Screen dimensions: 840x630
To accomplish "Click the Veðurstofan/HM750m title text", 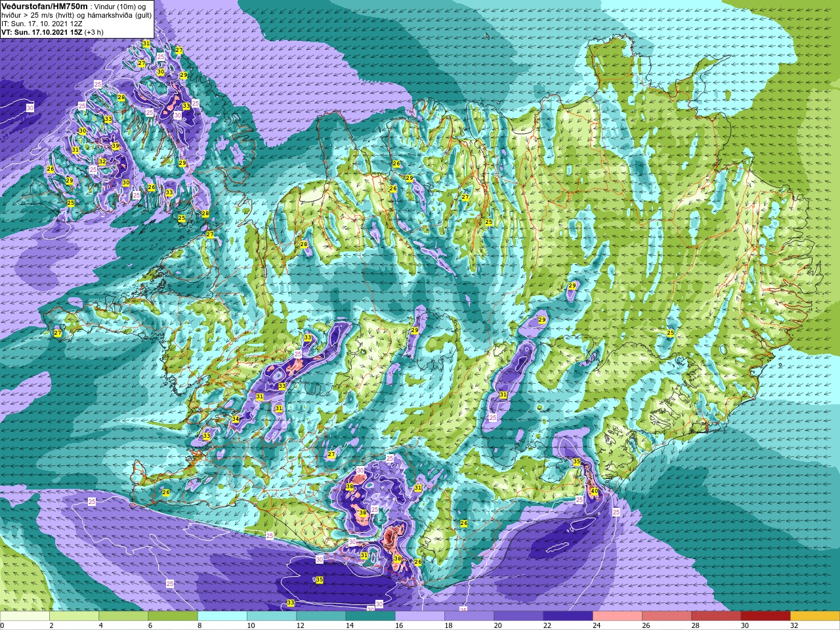I will 44,6.
